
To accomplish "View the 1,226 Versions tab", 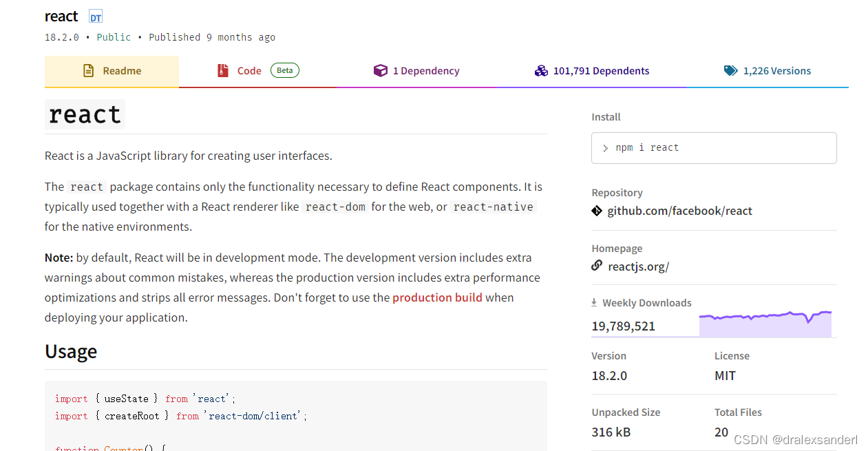I will coord(776,71).
